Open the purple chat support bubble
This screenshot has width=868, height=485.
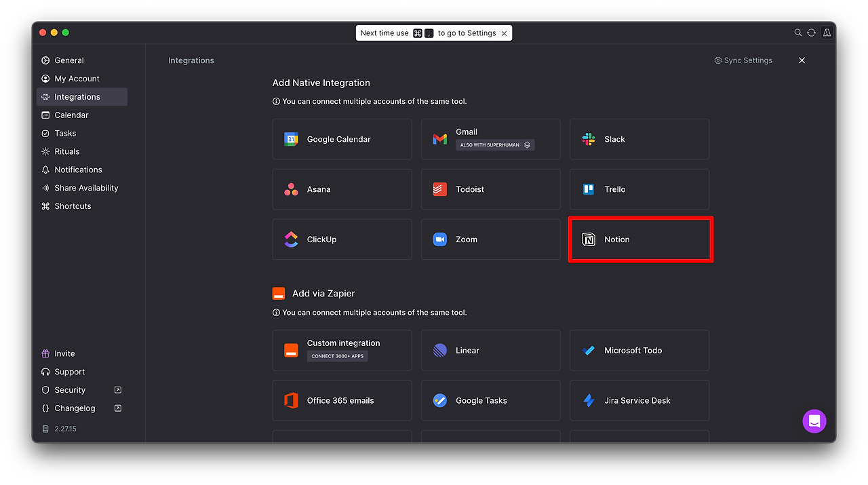[x=814, y=421]
